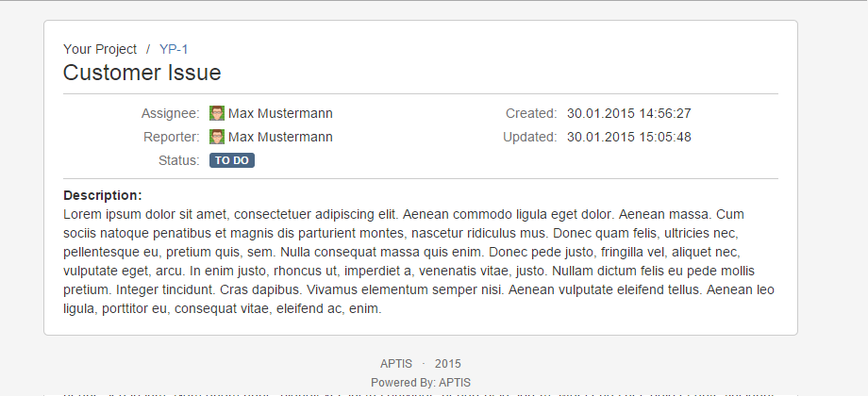
Task: Click the assignee's avatar icon
Action: [217, 113]
